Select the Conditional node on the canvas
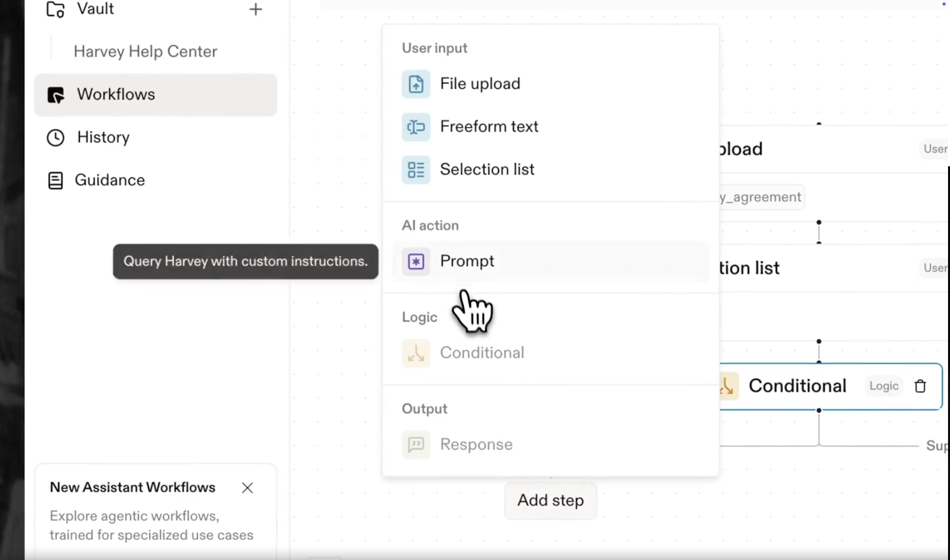The width and height of the screenshot is (950, 560). [x=797, y=386]
